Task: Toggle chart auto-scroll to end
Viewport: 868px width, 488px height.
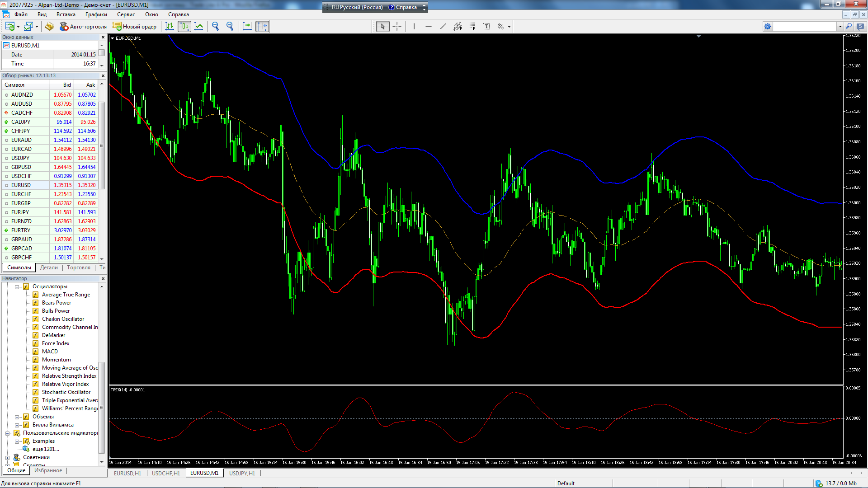Action: click(247, 26)
